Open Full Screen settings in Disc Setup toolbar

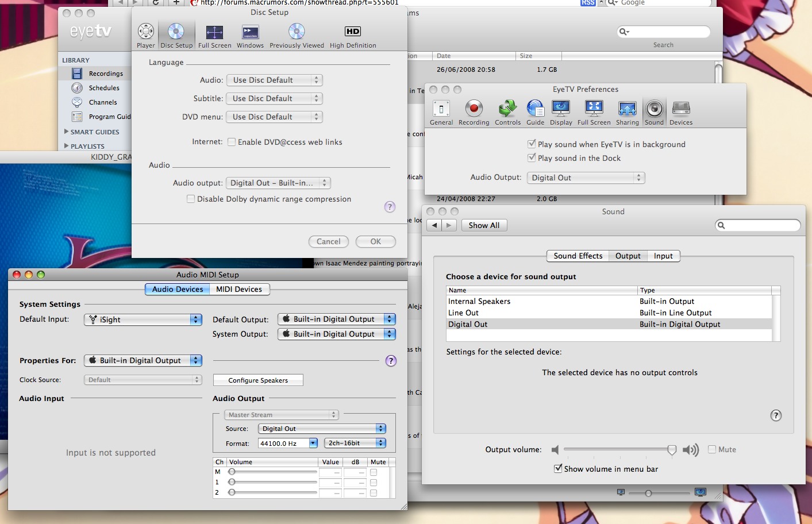pyautogui.click(x=214, y=36)
